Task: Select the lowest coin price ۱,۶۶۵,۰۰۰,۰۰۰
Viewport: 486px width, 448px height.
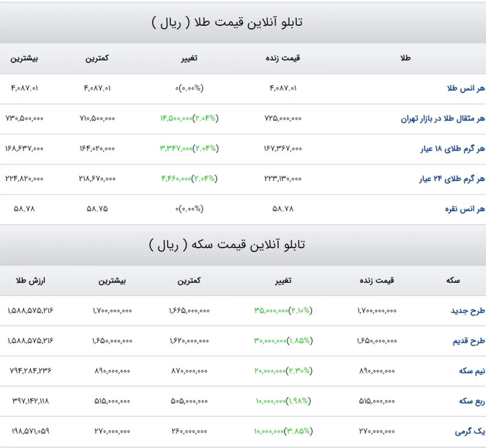Action: pos(189,311)
